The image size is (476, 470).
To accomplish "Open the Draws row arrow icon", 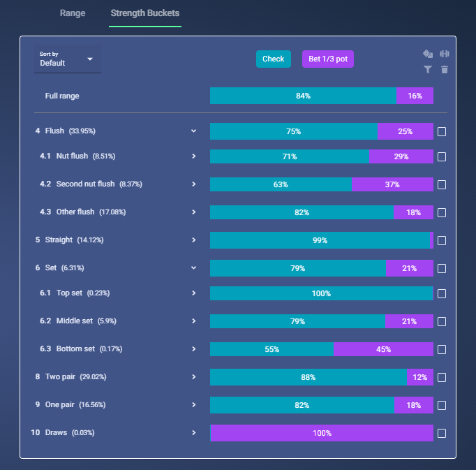I will pyautogui.click(x=193, y=432).
